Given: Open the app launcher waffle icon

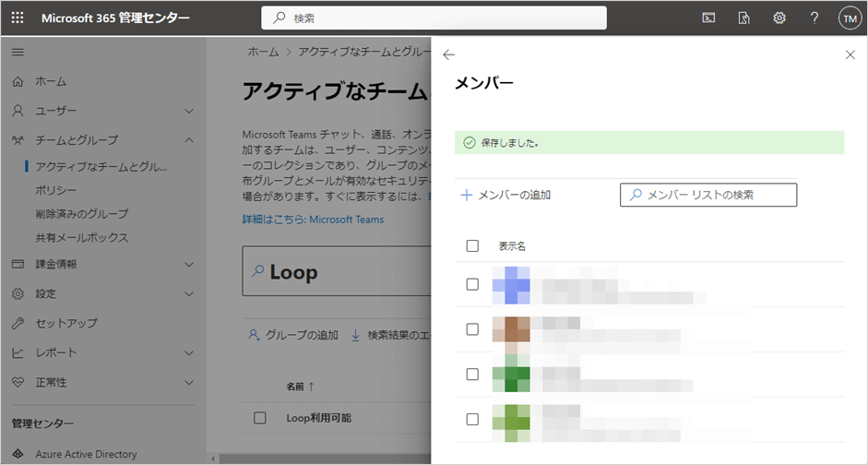Looking at the screenshot, I should 18,18.
